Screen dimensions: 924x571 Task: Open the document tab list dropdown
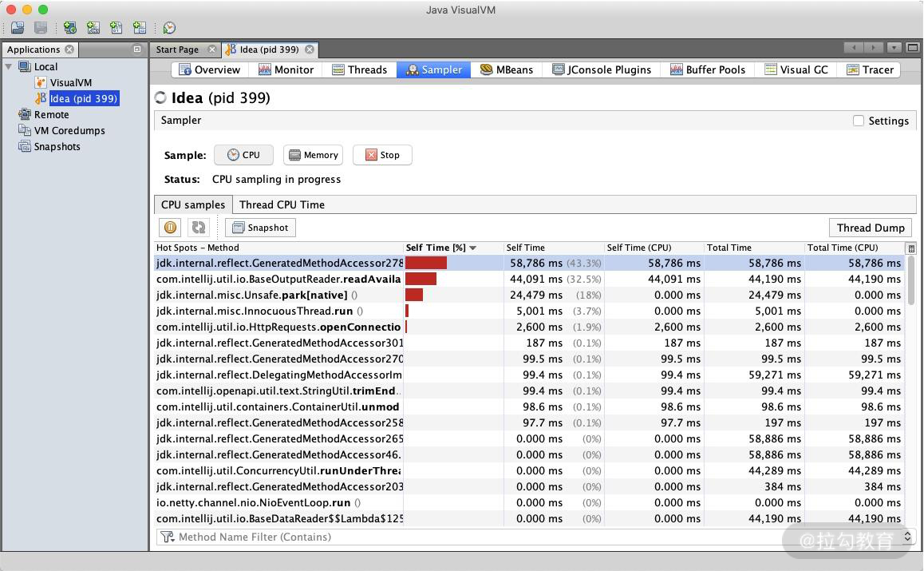point(894,49)
